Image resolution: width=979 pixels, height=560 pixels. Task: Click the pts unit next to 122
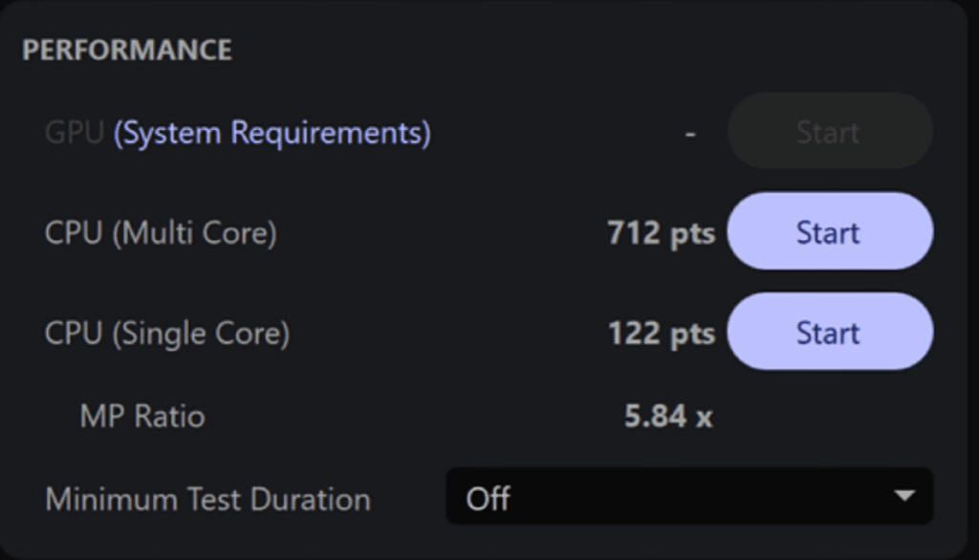(692, 334)
